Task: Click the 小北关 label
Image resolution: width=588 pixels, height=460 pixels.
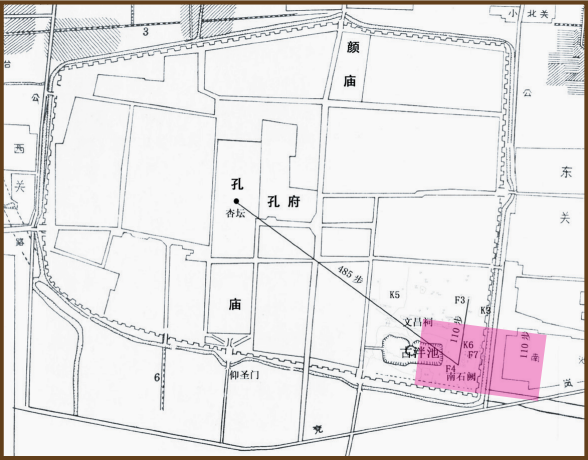Action: tap(529, 14)
